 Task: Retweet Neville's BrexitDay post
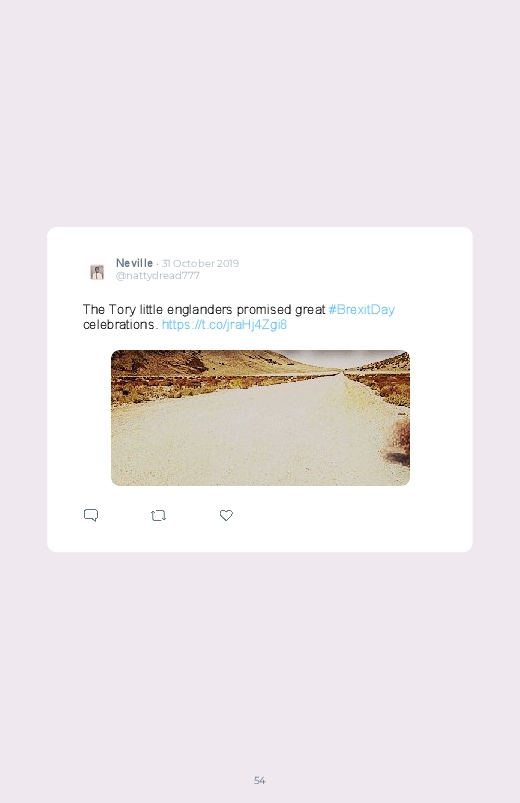pyautogui.click(x=158, y=515)
